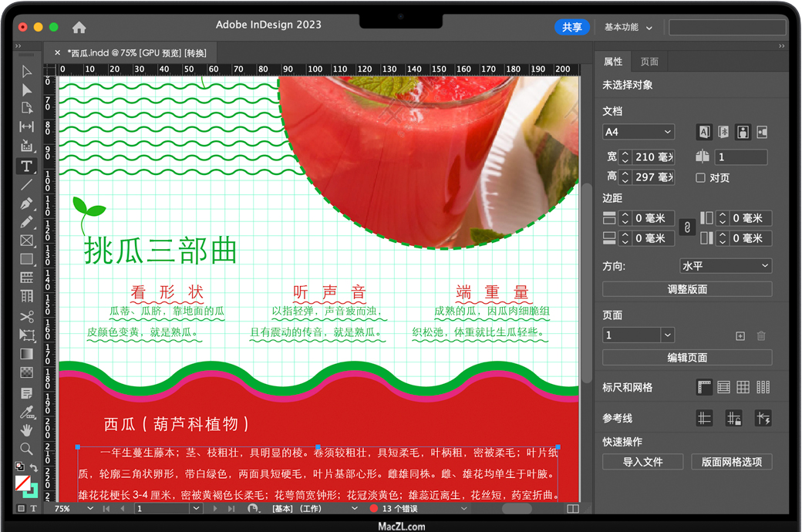This screenshot has width=802, height=532.
Task: Open the 基本功能 workspace dropdown
Action: (x=628, y=27)
